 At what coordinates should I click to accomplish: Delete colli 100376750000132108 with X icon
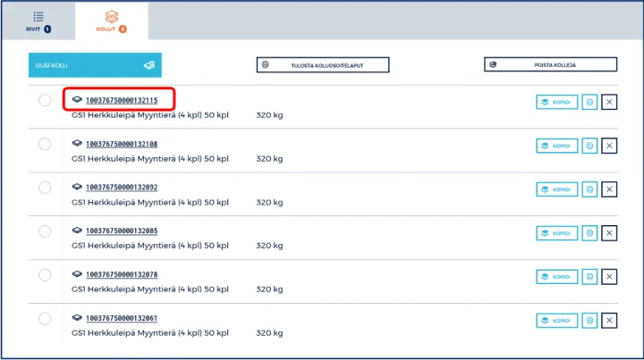pyautogui.click(x=610, y=146)
